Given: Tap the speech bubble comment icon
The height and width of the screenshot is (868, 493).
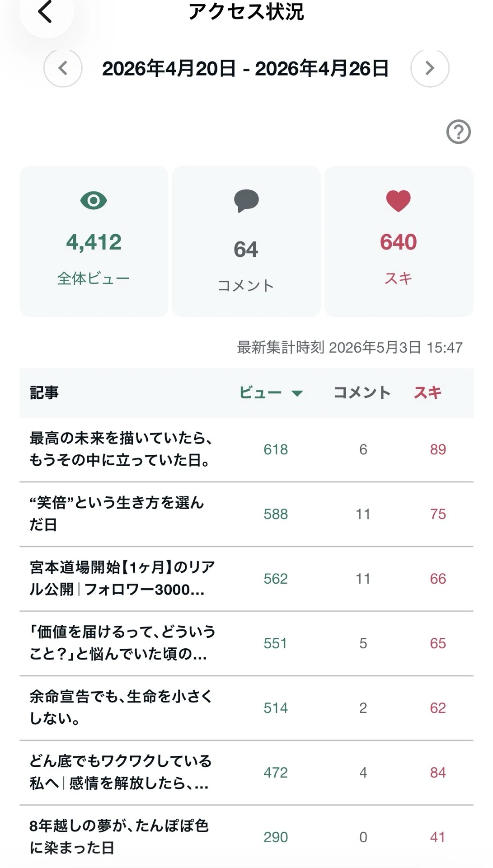Looking at the screenshot, I should tap(246, 201).
